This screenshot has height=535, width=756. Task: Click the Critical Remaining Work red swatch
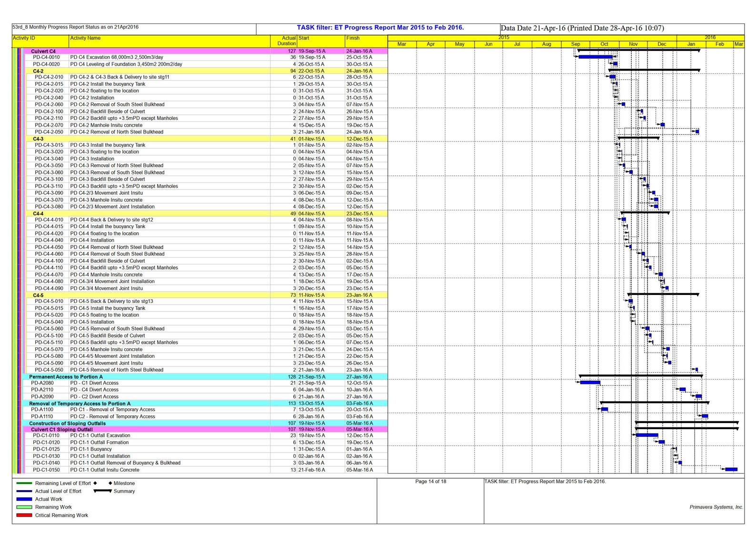[24, 515]
